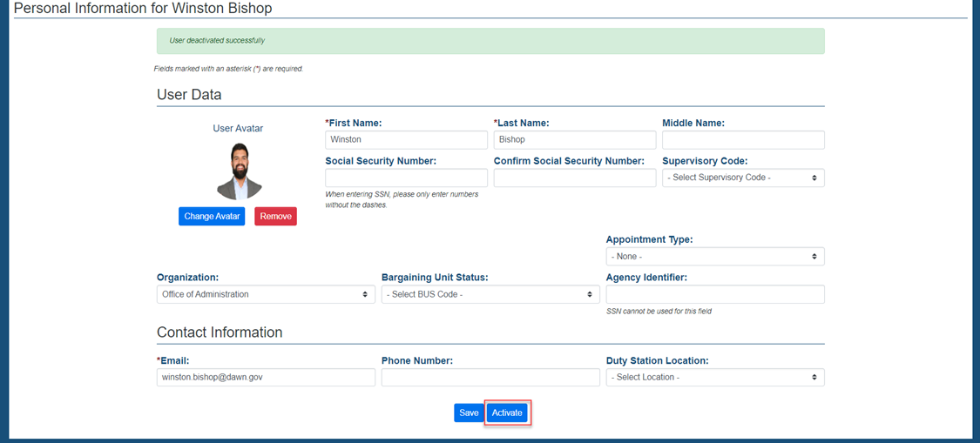
Task: Click 'Personal Information for Winston Bishop' heading
Action: tap(143, 8)
